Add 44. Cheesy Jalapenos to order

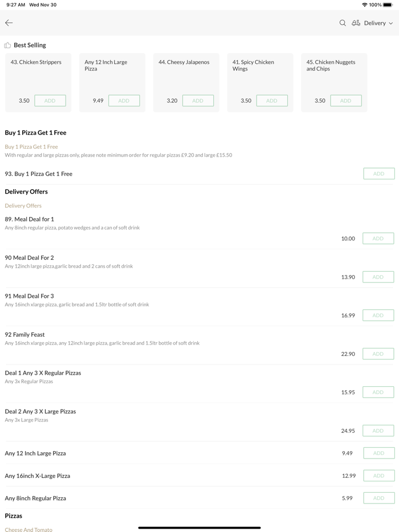tap(198, 101)
